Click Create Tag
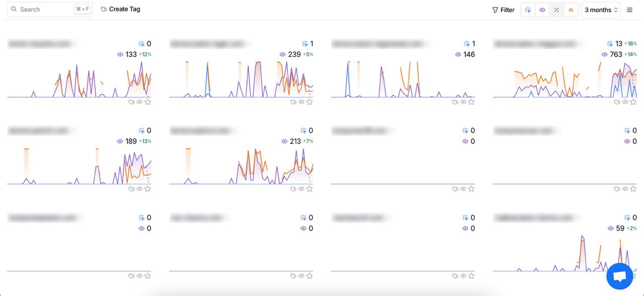 tap(120, 9)
